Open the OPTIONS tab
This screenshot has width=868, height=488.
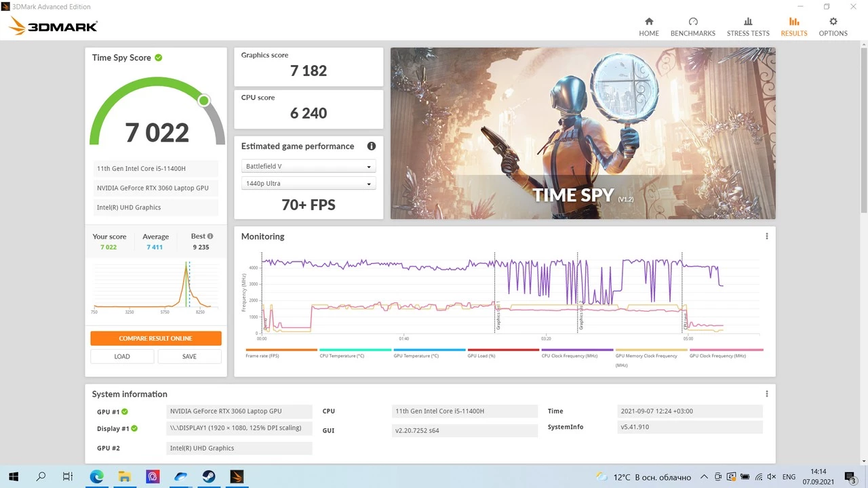coord(833,27)
